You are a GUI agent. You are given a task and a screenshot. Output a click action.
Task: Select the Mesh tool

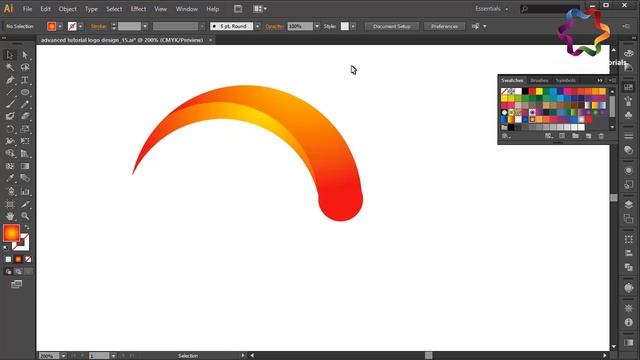tap(10, 166)
